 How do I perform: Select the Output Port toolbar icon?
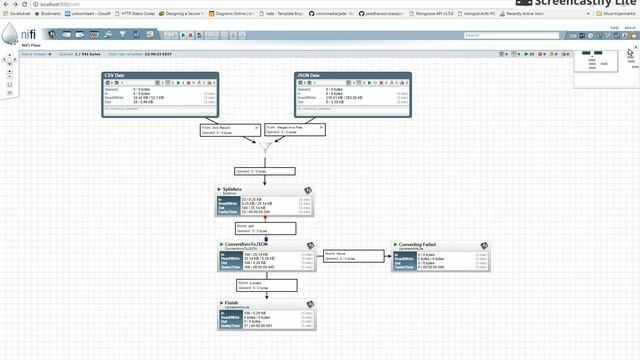click(80, 35)
